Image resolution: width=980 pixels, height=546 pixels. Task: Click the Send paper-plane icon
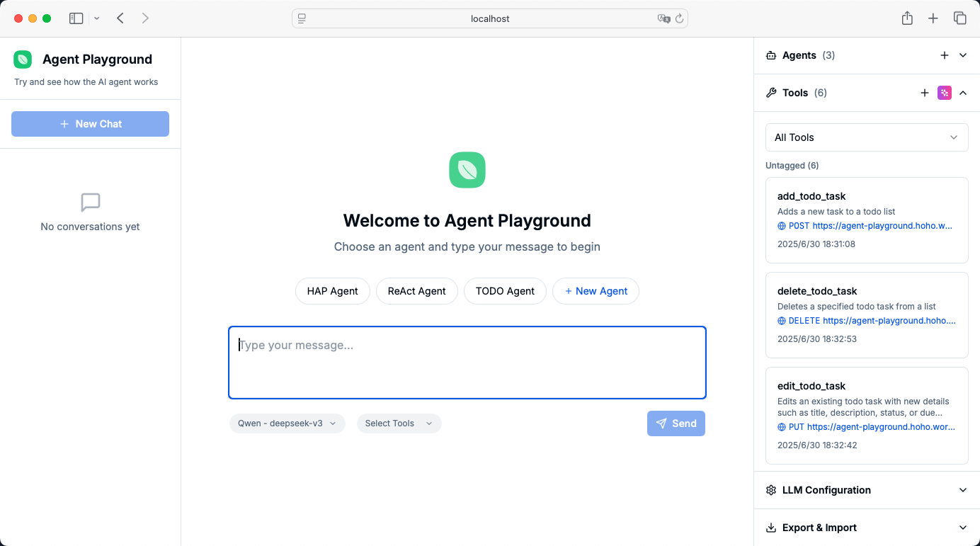[660, 423]
